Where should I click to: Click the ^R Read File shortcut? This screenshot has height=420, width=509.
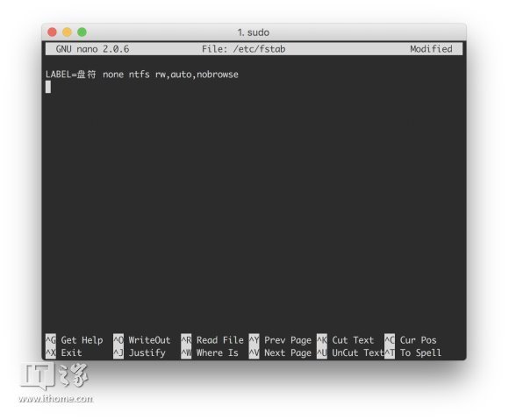coord(212,340)
